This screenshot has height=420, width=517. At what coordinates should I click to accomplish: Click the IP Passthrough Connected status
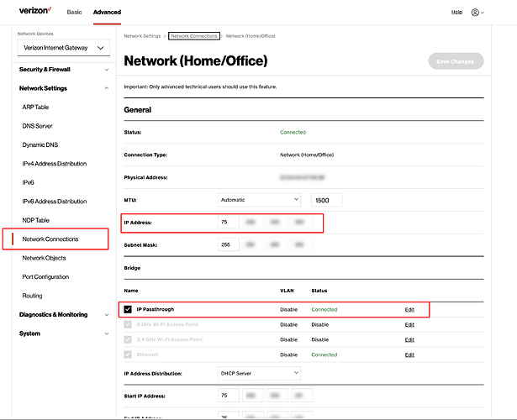point(324,310)
